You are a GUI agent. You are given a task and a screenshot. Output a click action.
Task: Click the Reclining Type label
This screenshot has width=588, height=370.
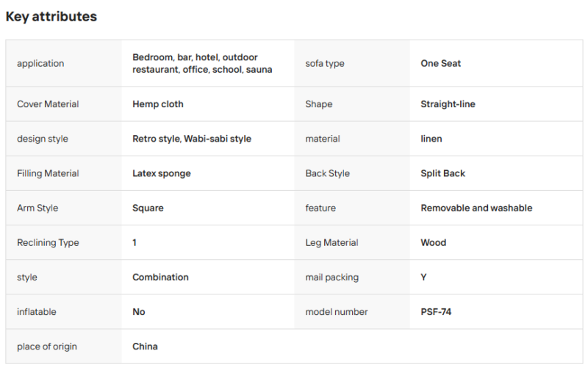click(x=48, y=243)
